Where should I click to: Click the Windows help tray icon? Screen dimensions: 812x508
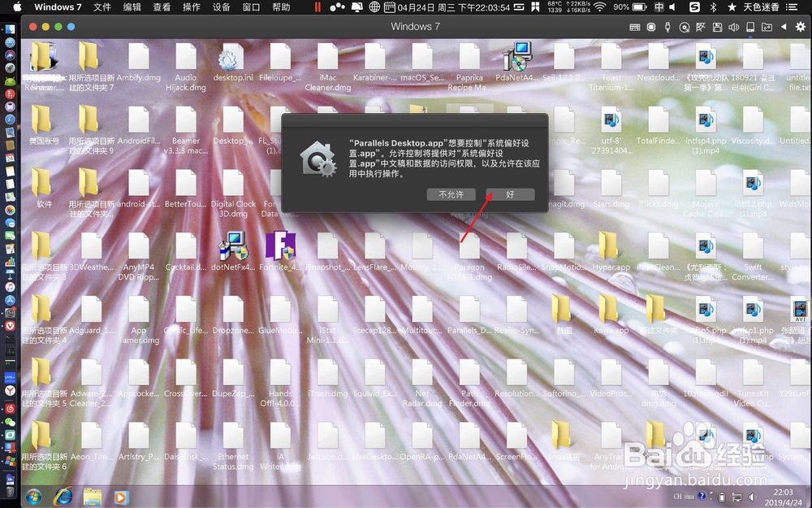click(702, 497)
